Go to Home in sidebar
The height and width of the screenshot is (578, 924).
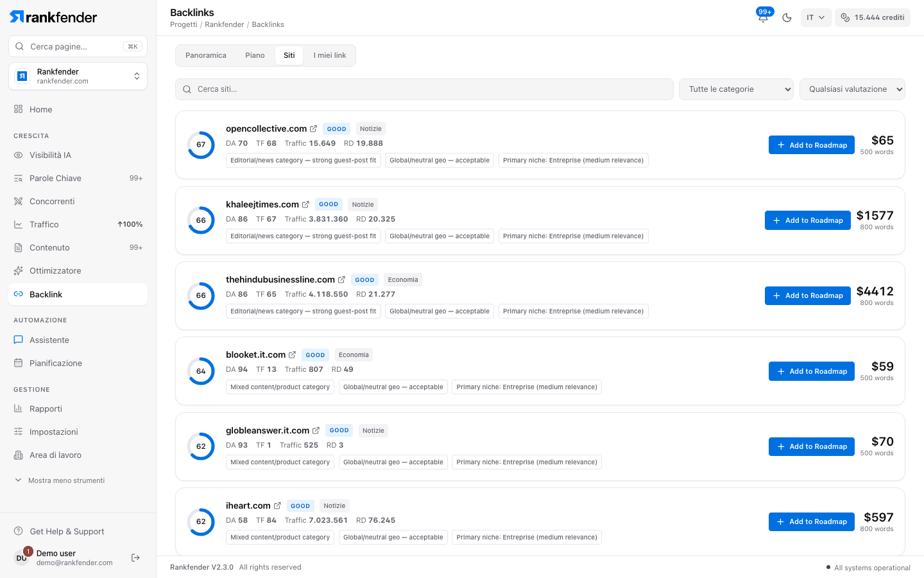point(78,109)
